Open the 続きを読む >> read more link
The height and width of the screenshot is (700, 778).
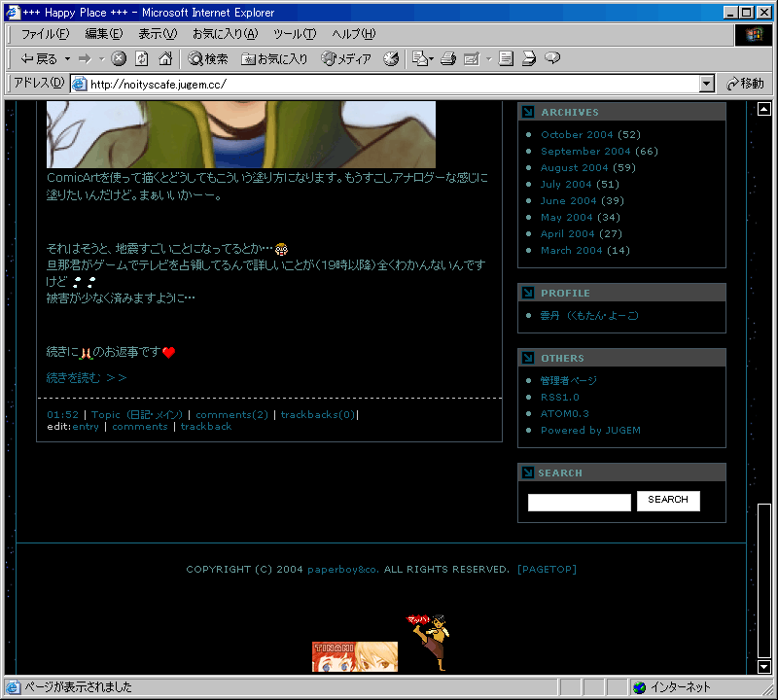(x=87, y=378)
